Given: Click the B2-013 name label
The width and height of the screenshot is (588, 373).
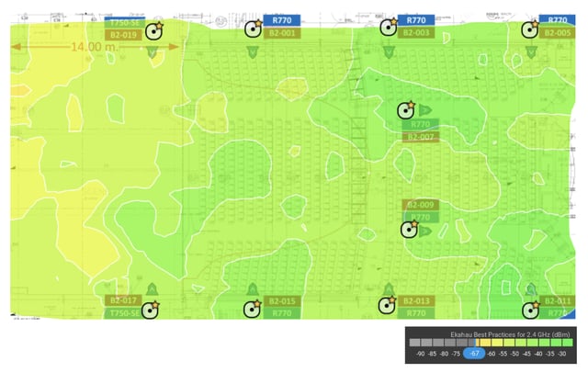Looking at the screenshot, I should tap(416, 301).
